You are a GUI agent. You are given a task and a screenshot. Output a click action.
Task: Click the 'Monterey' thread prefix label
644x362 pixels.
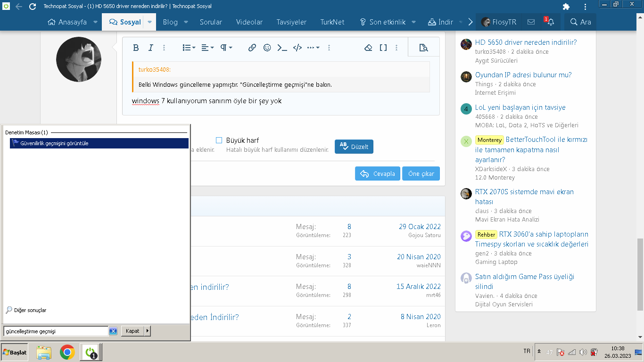pyautogui.click(x=489, y=140)
